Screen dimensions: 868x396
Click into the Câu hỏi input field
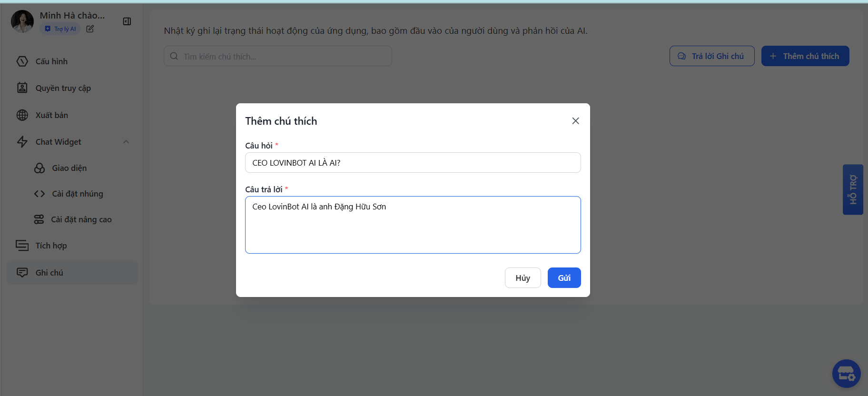point(413,163)
